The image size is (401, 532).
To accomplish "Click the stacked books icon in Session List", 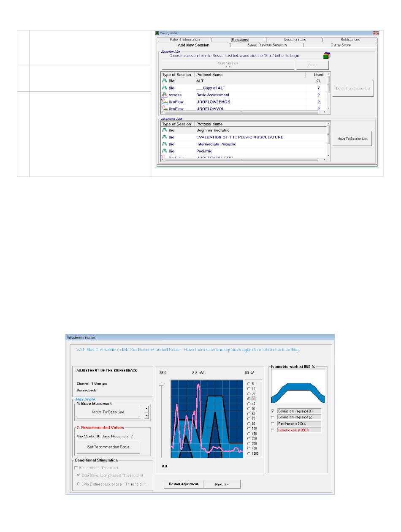I will pos(326,55).
